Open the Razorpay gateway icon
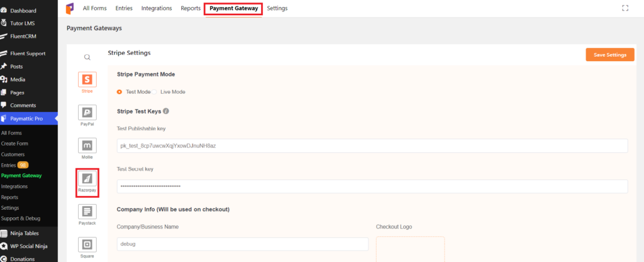This screenshot has width=644, height=262. [87, 178]
